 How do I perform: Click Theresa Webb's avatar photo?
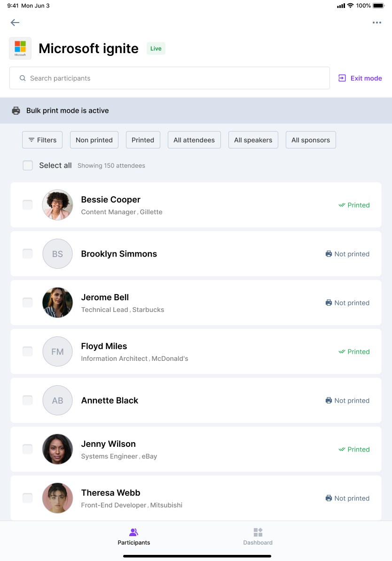[58, 498]
